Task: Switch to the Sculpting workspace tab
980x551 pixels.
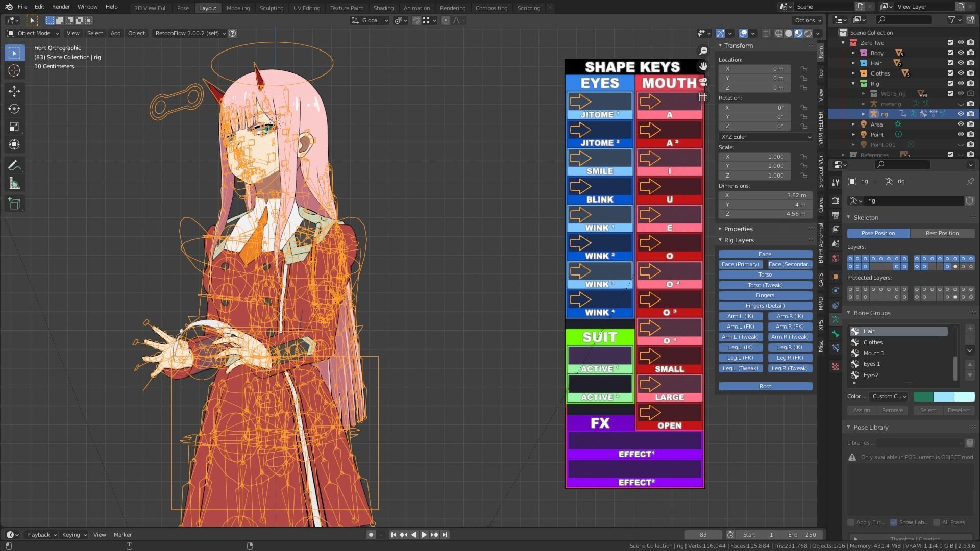Action: 271,8
